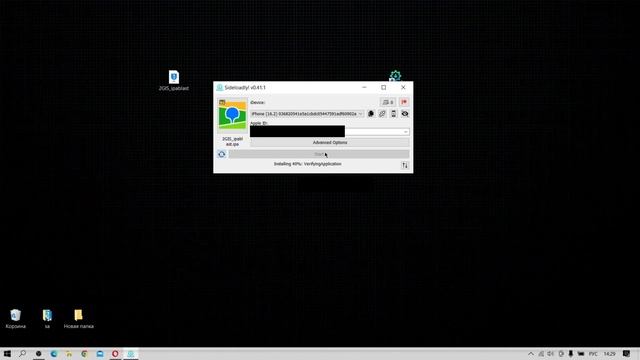This screenshot has height=360, width=640.
Task: Maximize the Sideloadly window
Action: tap(384, 87)
